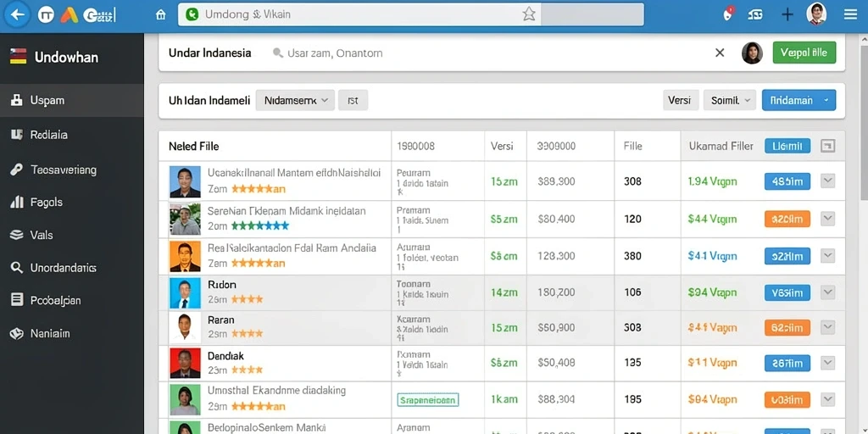
Task: Click the Radon row's profile thumbnail
Action: 185,292
